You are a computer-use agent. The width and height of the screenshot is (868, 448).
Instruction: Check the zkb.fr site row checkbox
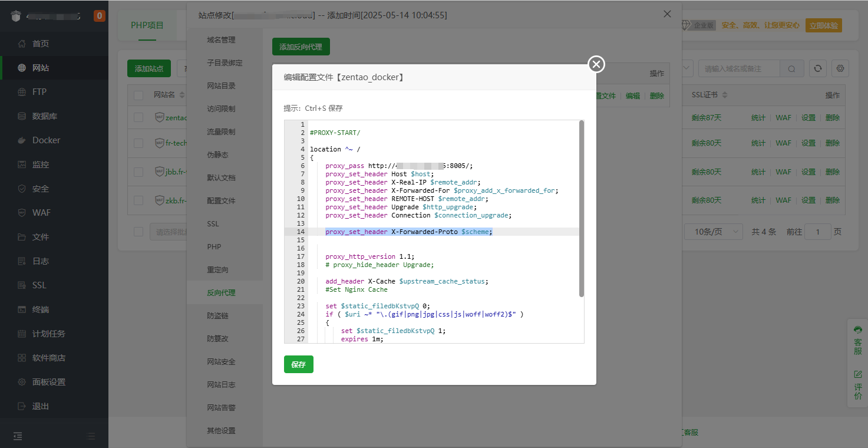point(138,200)
